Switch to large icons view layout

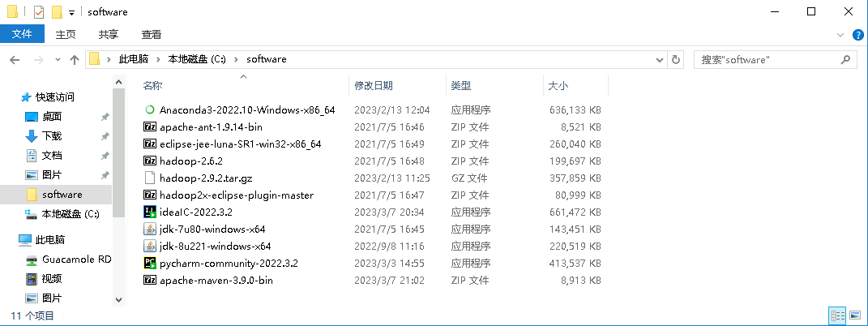(x=855, y=315)
